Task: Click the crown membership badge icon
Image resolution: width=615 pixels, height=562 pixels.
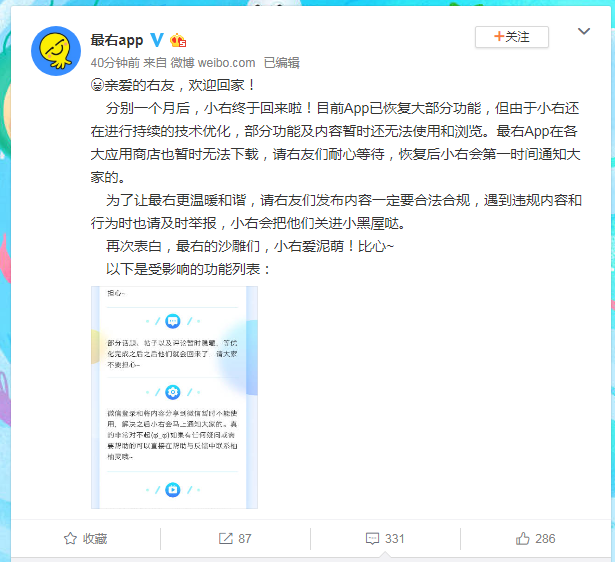Action: pyautogui.click(x=178, y=40)
